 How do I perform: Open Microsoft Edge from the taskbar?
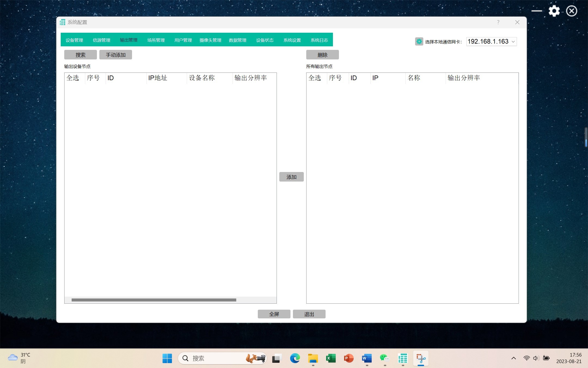coord(295,358)
